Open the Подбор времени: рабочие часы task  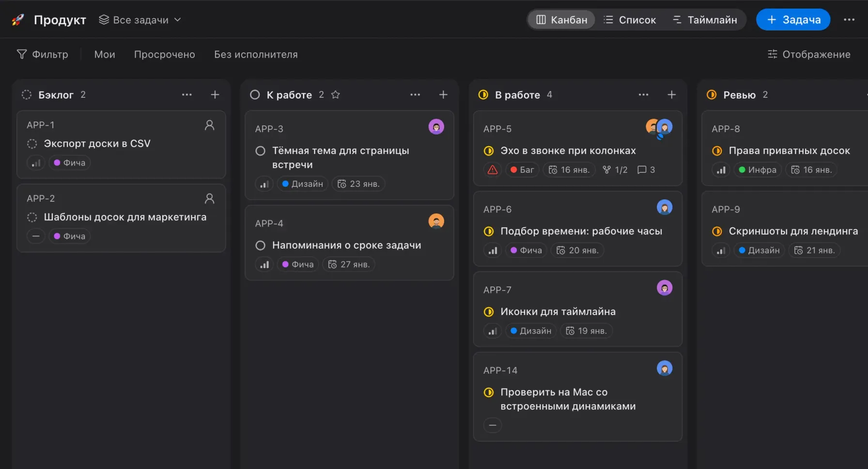pyautogui.click(x=581, y=231)
